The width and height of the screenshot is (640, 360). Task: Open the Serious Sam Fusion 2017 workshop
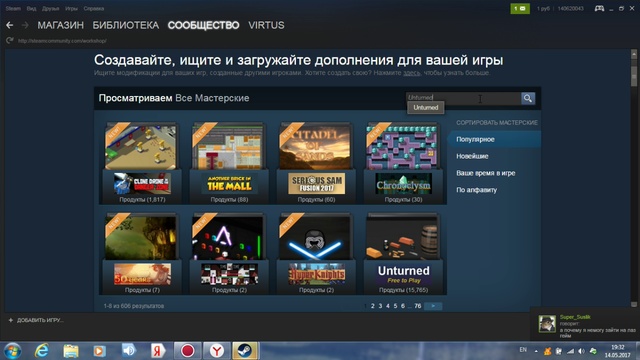(x=316, y=163)
